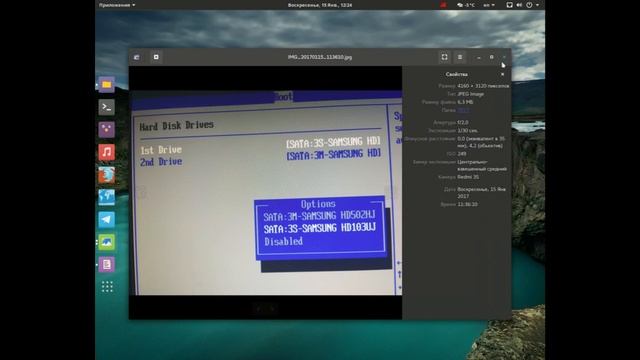Click the '4160 × 3120' size value
640x360 pixels.
(483, 86)
